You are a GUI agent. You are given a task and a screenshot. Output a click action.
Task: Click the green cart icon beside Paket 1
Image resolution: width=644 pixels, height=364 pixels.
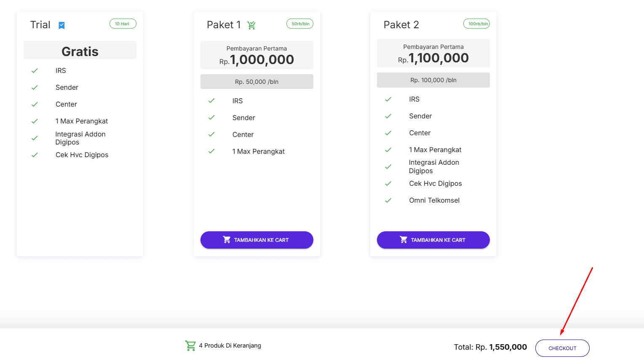[x=251, y=25]
